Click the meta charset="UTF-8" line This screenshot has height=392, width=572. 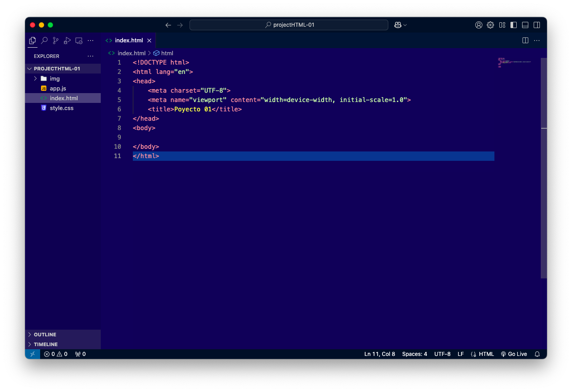[x=189, y=90]
